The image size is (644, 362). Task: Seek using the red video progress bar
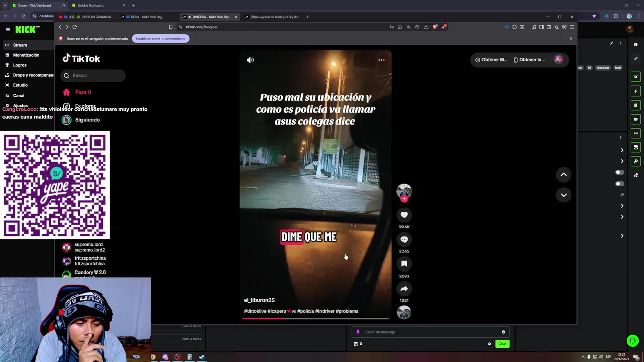(315, 318)
